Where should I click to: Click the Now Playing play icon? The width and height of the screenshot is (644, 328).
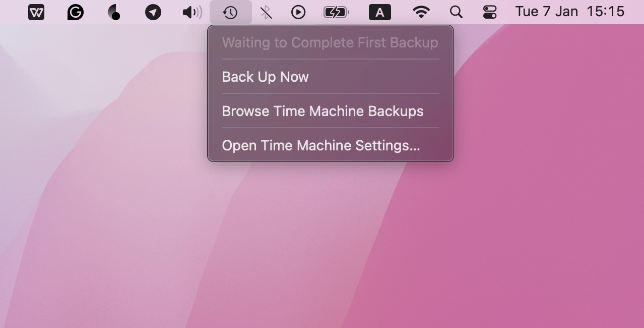point(298,12)
